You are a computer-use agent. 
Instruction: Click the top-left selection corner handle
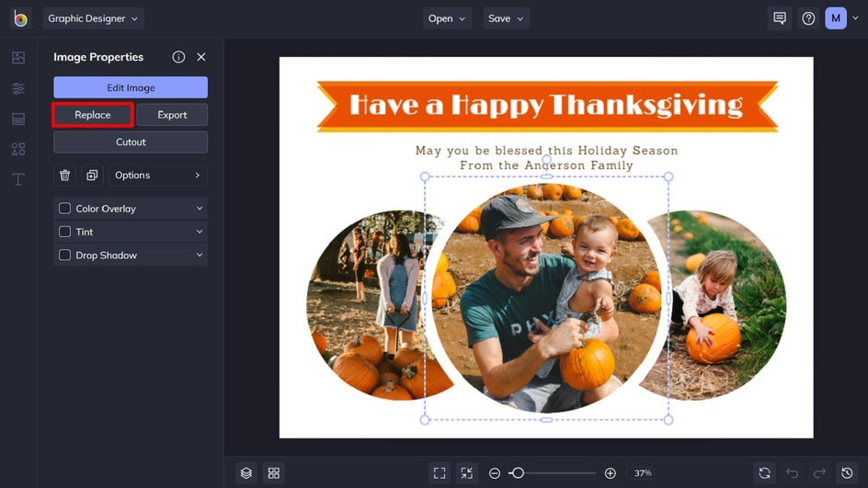tap(425, 176)
